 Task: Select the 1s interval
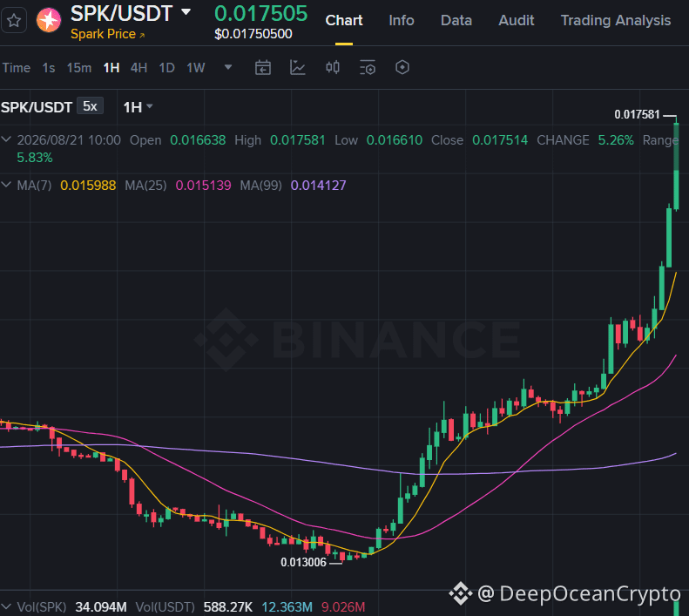coord(48,68)
